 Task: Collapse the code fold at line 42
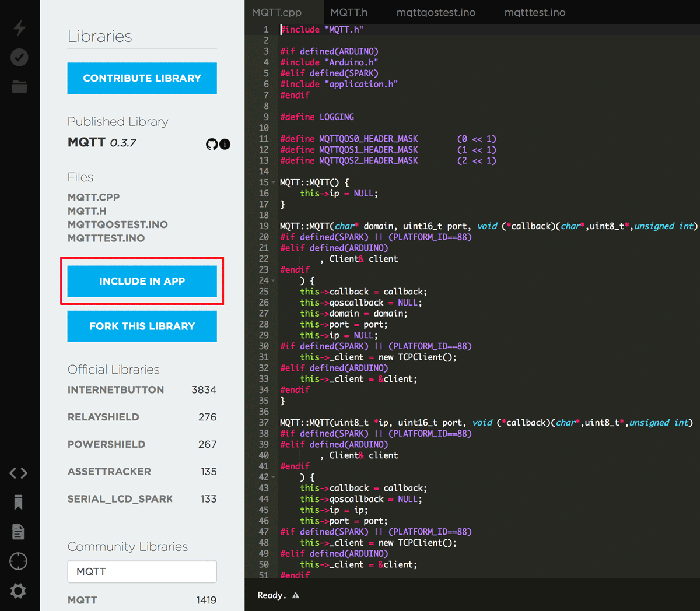tap(273, 477)
